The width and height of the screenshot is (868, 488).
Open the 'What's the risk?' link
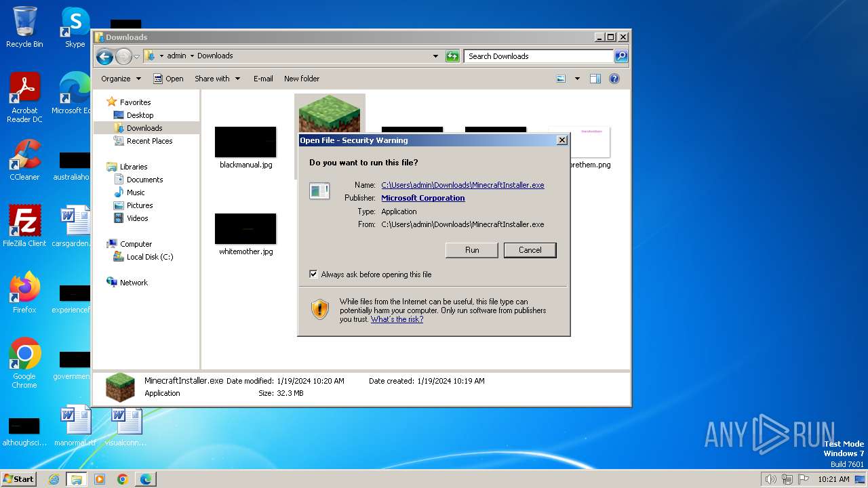pyautogui.click(x=397, y=319)
